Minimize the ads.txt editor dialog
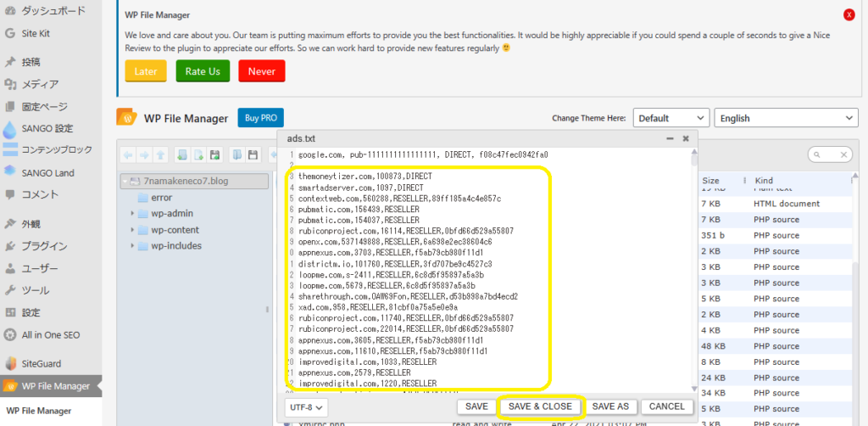The width and height of the screenshot is (868, 426). (670, 138)
